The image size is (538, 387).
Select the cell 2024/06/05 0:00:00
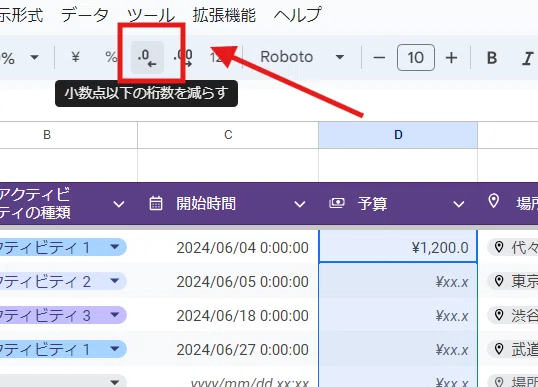click(x=228, y=282)
